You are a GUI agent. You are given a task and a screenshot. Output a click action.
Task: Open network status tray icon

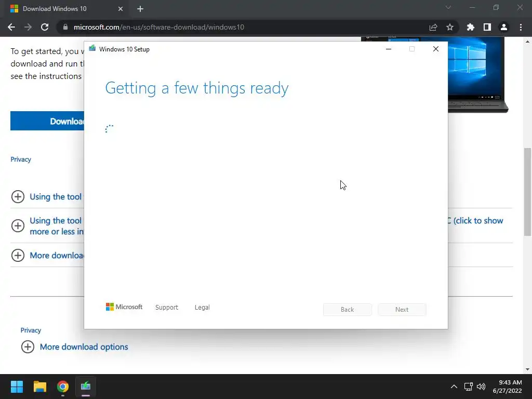click(x=469, y=387)
